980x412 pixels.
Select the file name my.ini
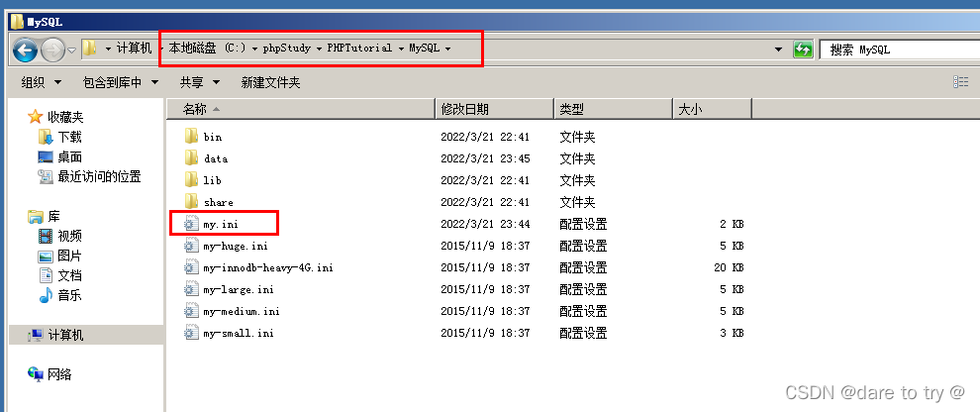pos(221,224)
